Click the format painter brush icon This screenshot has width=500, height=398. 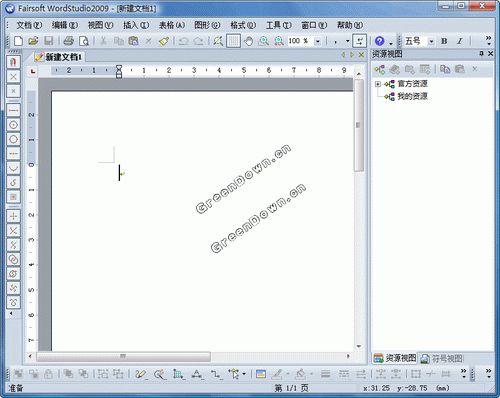point(164,41)
